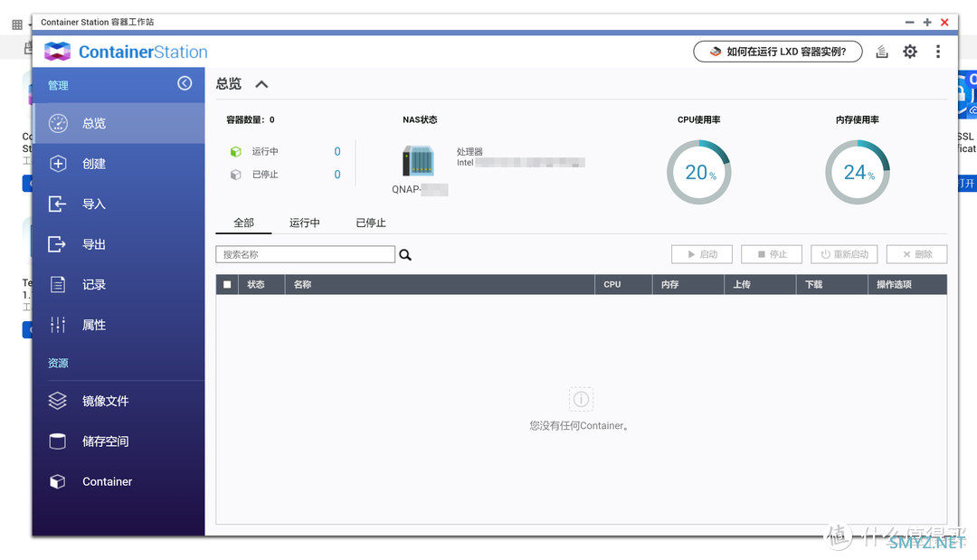Image resolution: width=977 pixels, height=560 pixels.
Task: Minimize the Container Station window
Action: (910, 22)
